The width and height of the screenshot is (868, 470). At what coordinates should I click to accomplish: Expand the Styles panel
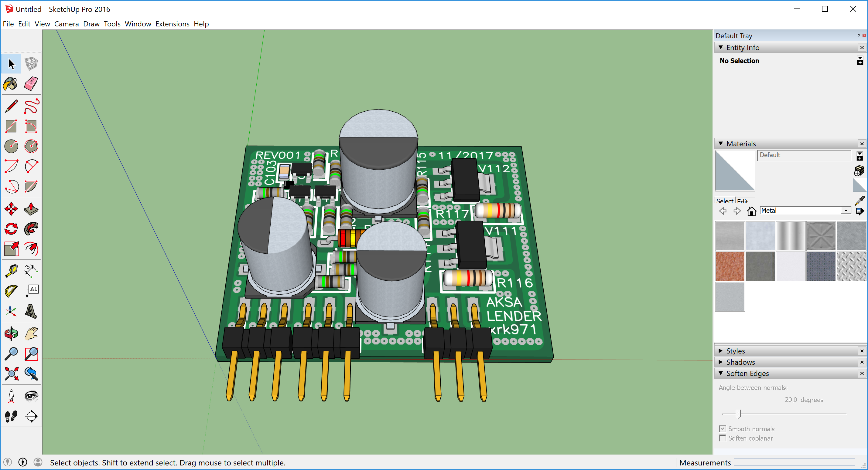point(721,351)
